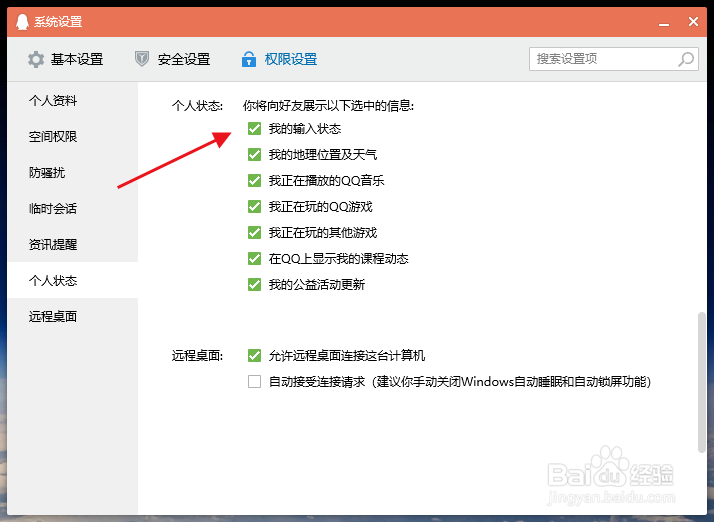Click the 个人状态: section label

(x=197, y=106)
